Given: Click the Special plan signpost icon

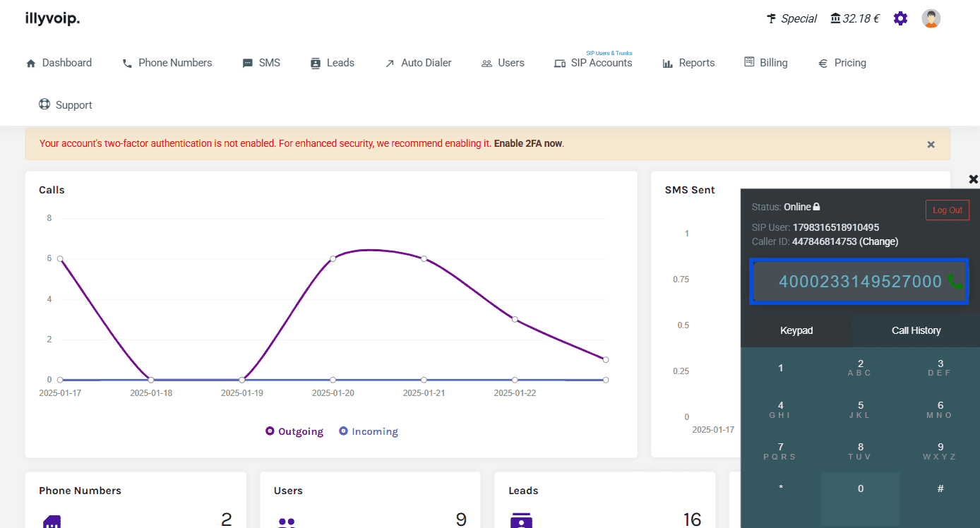Looking at the screenshot, I should pos(771,18).
